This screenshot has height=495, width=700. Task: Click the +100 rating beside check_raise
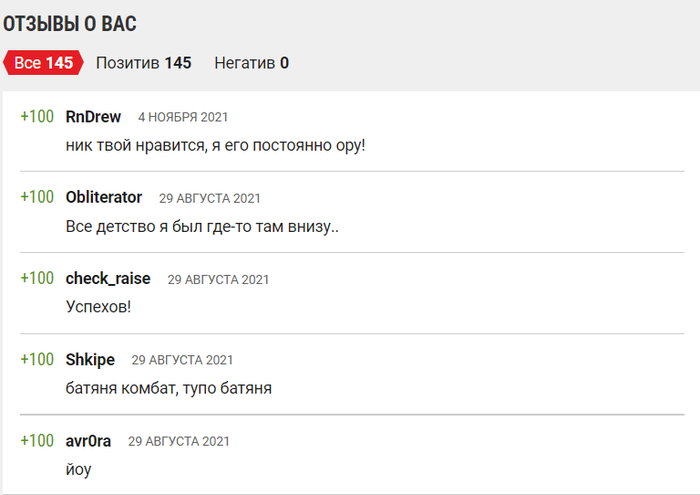pos(37,279)
